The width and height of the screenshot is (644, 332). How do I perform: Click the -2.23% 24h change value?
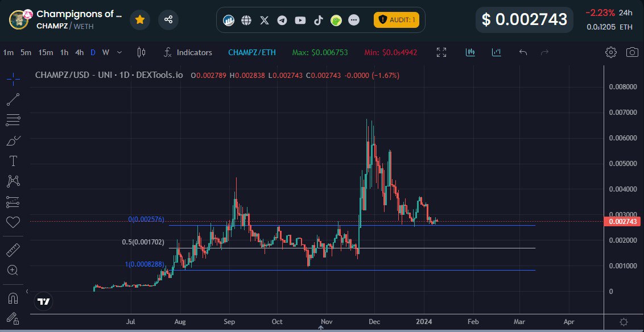pyautogui.click(x=600, y=13)
